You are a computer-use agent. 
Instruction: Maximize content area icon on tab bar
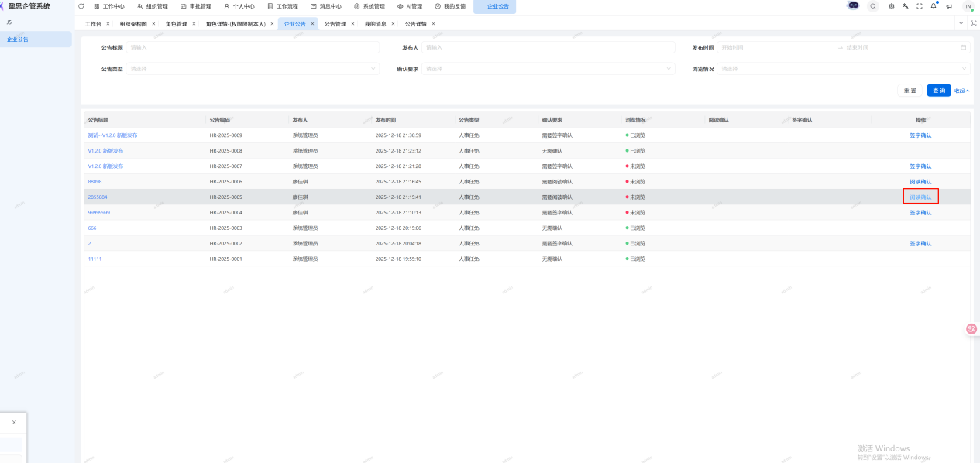pyautogui.click(x=974, y=24)
